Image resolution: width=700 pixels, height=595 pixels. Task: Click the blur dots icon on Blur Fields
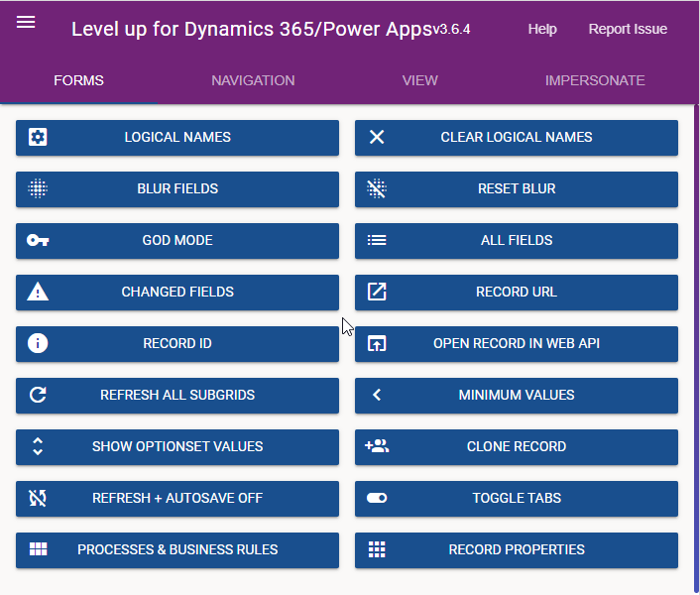click(38, 188)
